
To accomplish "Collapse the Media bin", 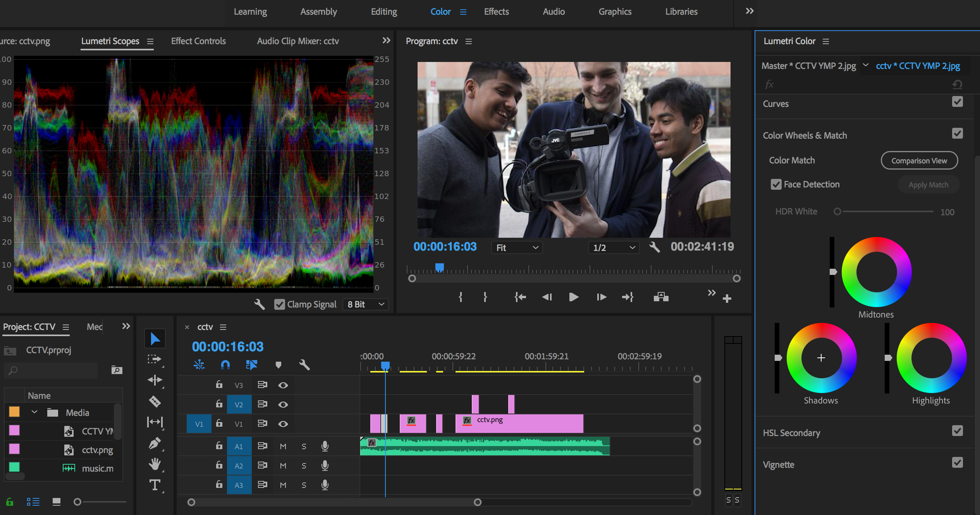I will (x=34, y=412).
